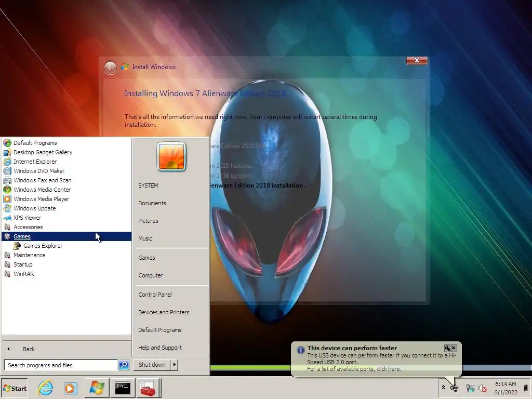Viewport: 532px width, 399px height.
Task: Click the USB device tray icon
Action: click(455, 388)
